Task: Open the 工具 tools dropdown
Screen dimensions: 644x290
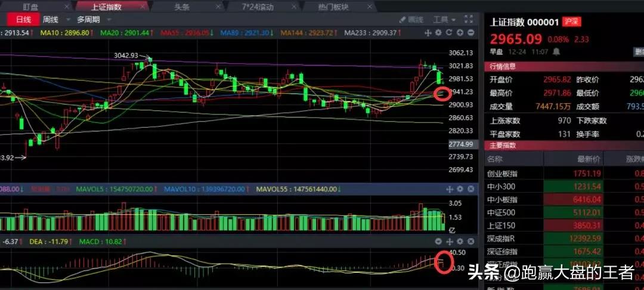Action: click(444, 19)
